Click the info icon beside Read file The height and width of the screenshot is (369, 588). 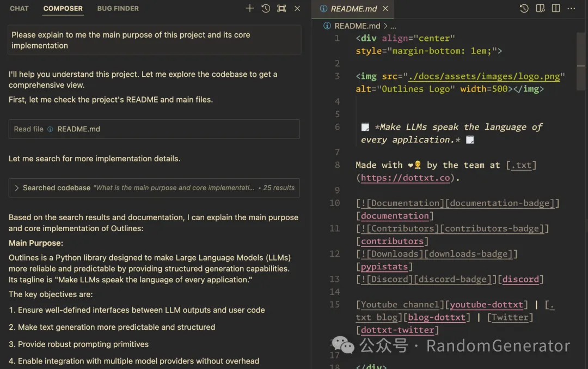pyautogui.click(x=50, y=129)
